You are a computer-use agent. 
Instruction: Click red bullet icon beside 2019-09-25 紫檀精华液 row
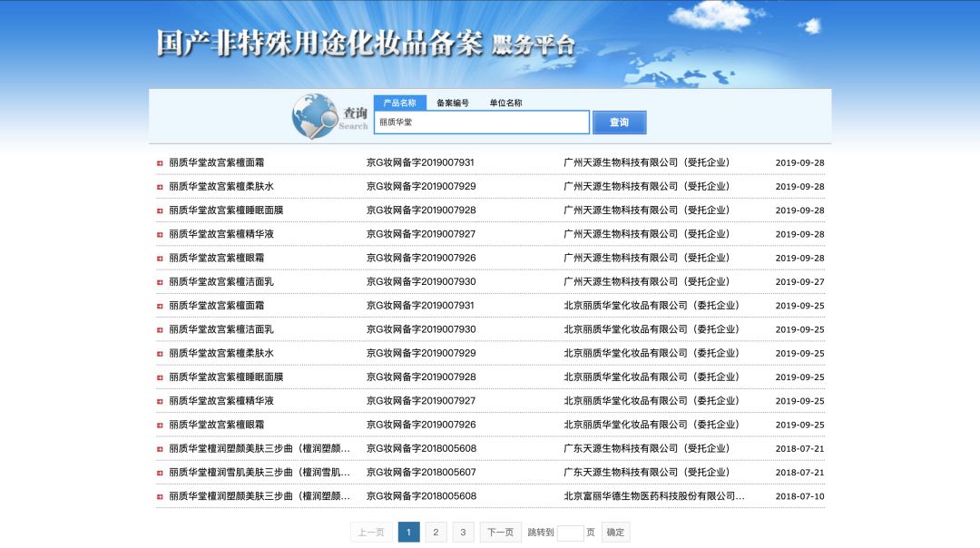(x=160, y=401)
